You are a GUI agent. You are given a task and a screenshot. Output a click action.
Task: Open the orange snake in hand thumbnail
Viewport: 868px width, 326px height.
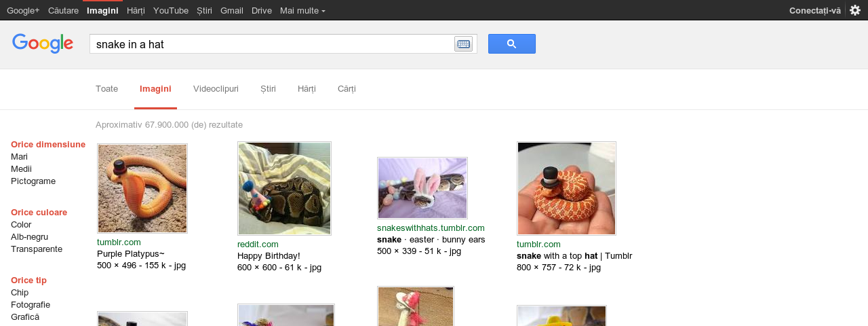click(x=566, y=188)
